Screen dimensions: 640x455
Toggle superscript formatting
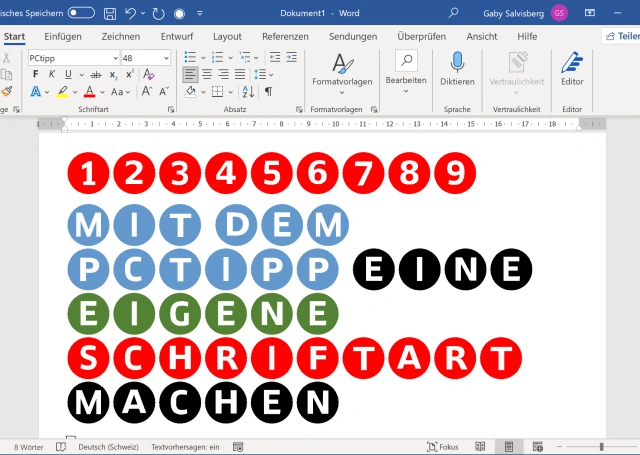coord(130,74)
